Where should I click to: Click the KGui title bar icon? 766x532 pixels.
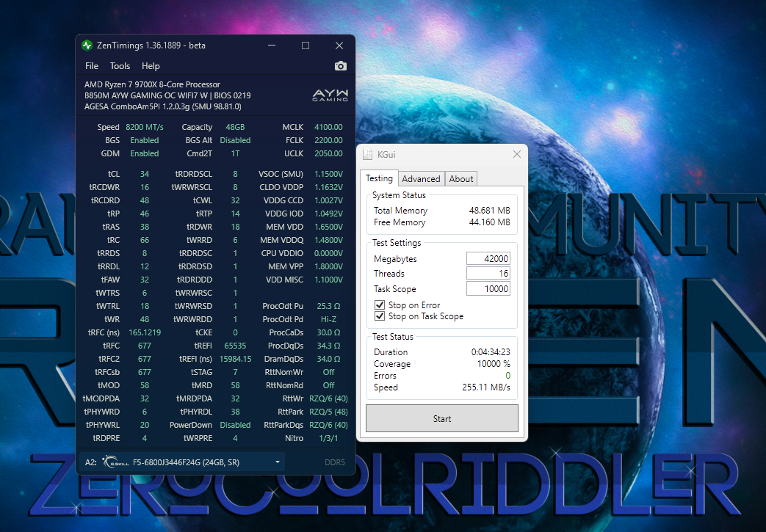pyautogui.click(x=367, y=155)
